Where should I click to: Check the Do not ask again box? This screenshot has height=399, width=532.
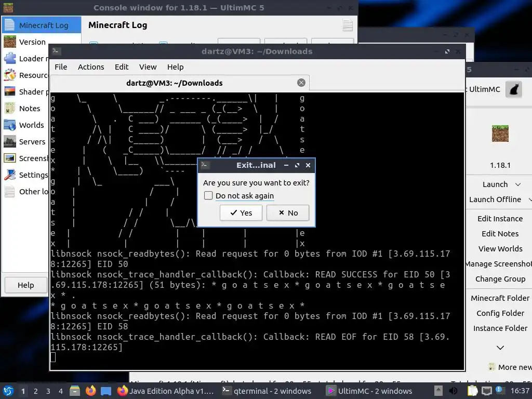[208, 195]
